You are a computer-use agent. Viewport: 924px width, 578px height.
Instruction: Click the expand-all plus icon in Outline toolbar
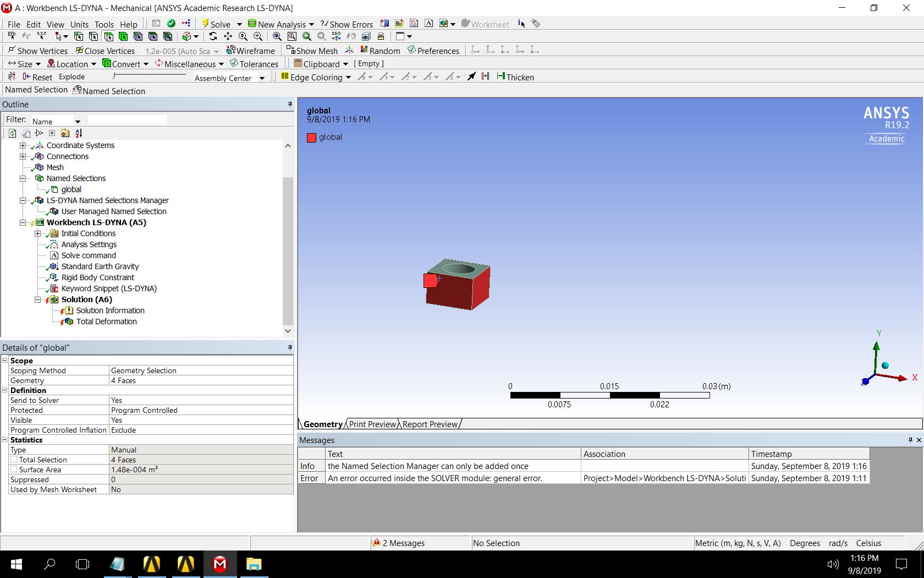52,133
